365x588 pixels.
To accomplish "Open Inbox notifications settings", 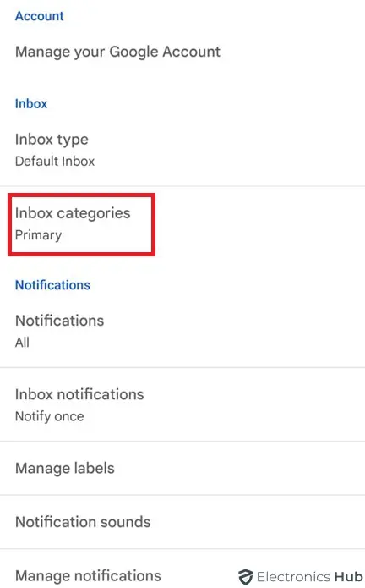I will (182, 404).
